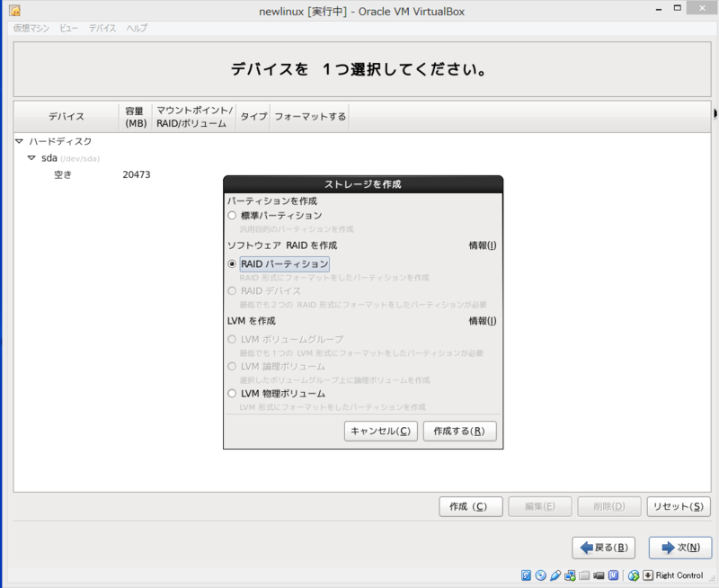
Task: Select the 標準パーティション radio button
Action: coord(232,216)
